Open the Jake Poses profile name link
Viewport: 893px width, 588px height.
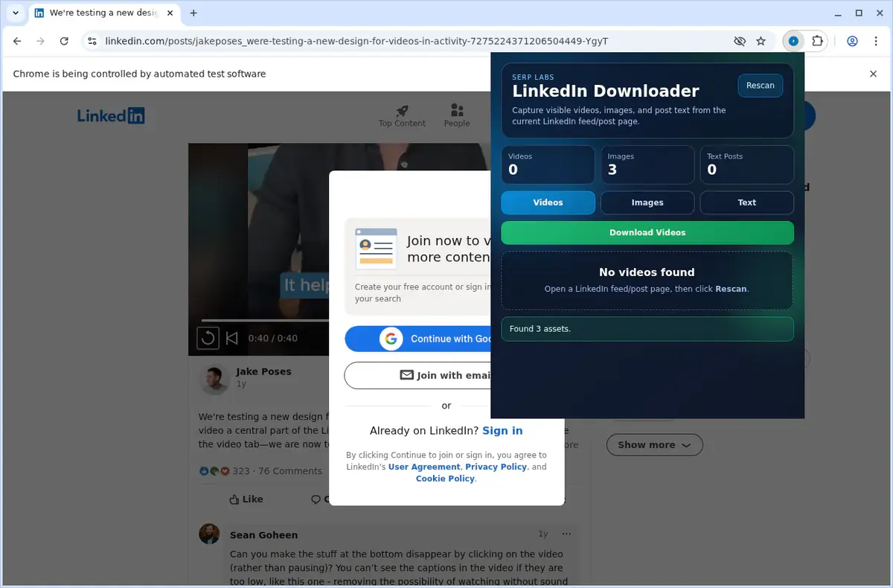coord(263,371)
